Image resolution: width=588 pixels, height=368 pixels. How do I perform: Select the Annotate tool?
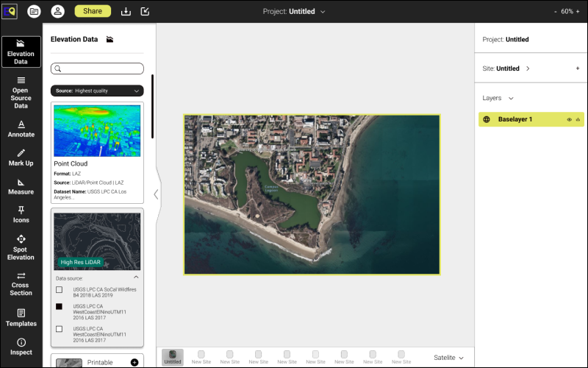[21, 130]
